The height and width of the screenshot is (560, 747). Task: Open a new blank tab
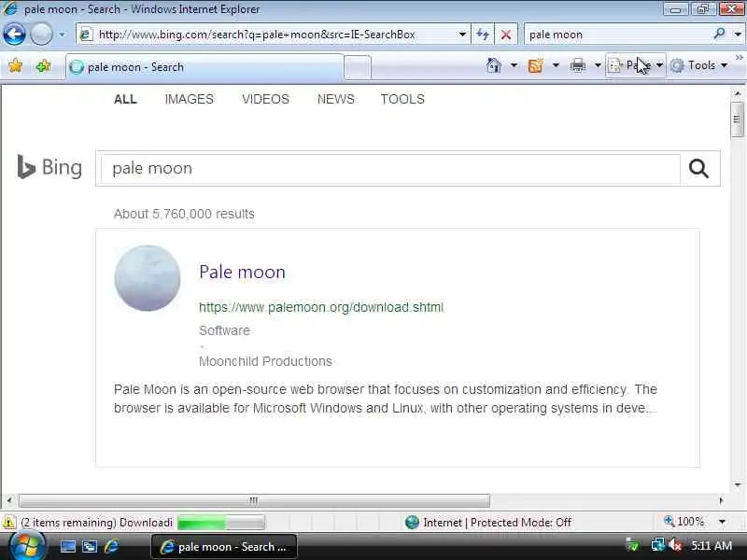pyautogui.click(x=358, y=67)
